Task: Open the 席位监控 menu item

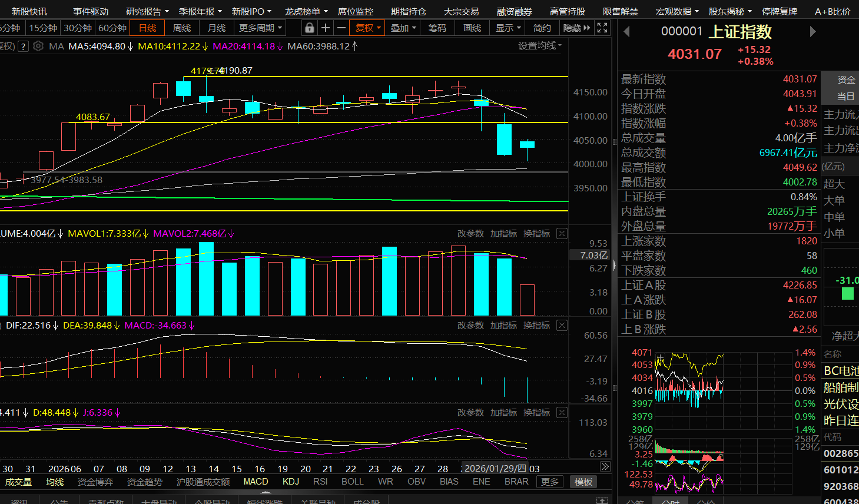Action: click(x=356, y=11)
